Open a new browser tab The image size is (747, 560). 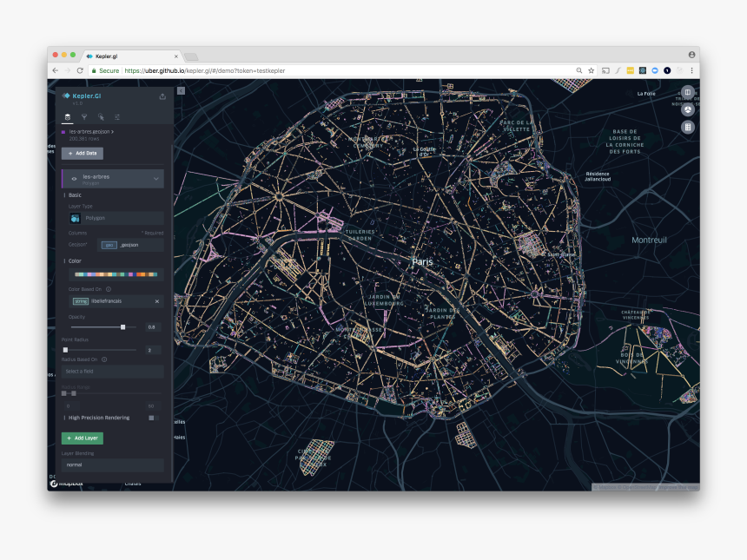point(191,57)
